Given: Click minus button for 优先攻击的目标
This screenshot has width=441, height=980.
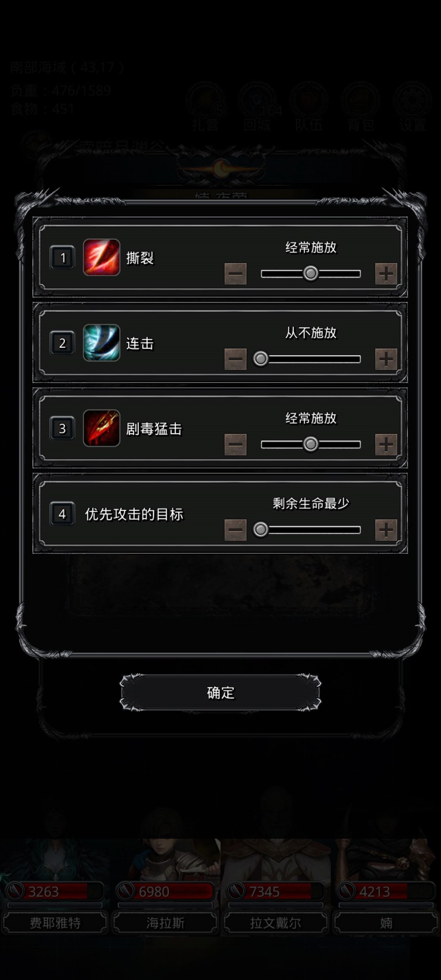Looking at the screenshot, I should (236, 530).
